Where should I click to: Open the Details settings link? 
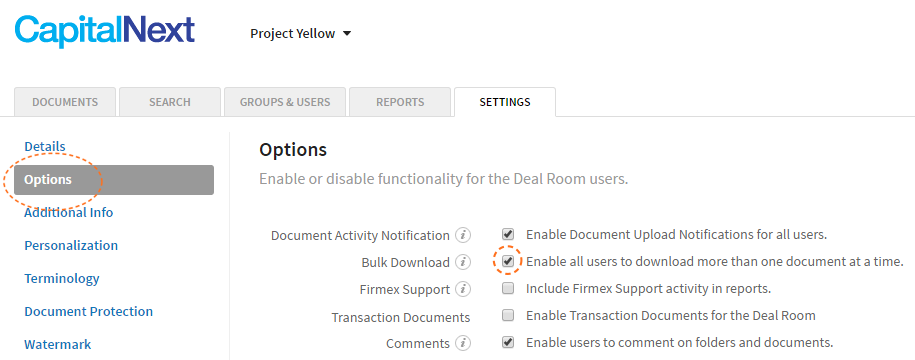[45, 146]
